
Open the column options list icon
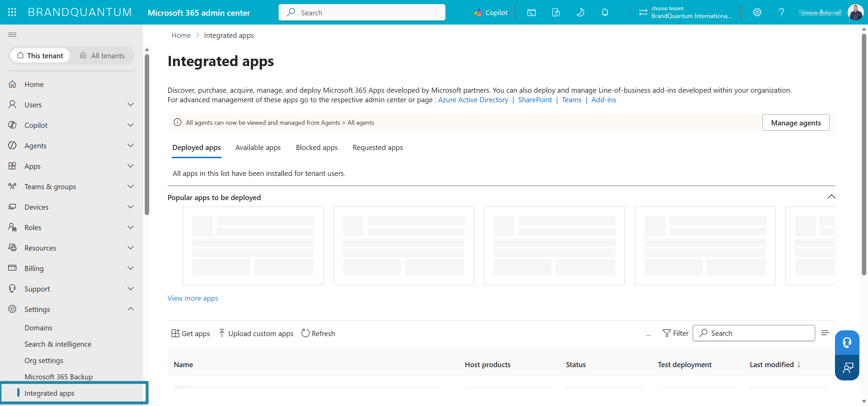pos(825,333)
